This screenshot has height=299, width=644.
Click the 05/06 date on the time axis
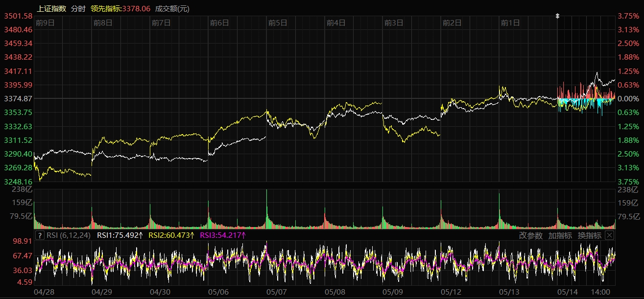218,292
